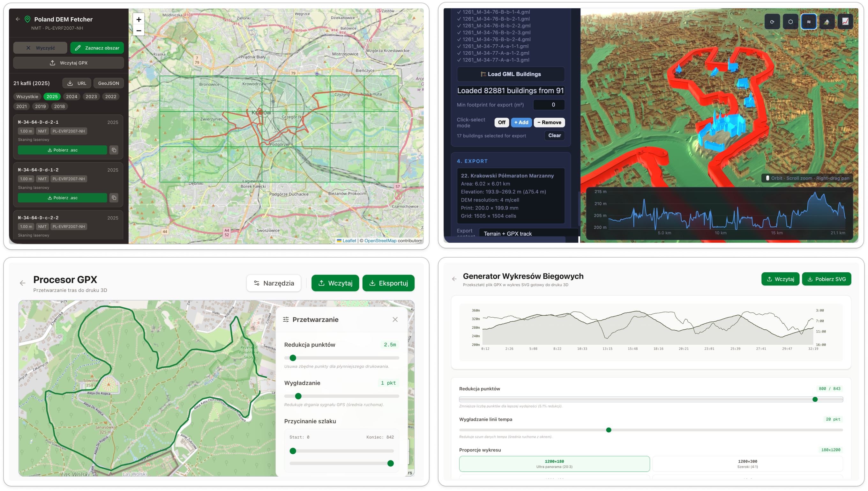This screenshot has width=868, height=491.
Task: Show Wszystkie tiles filter
Action: click(27, 96)
